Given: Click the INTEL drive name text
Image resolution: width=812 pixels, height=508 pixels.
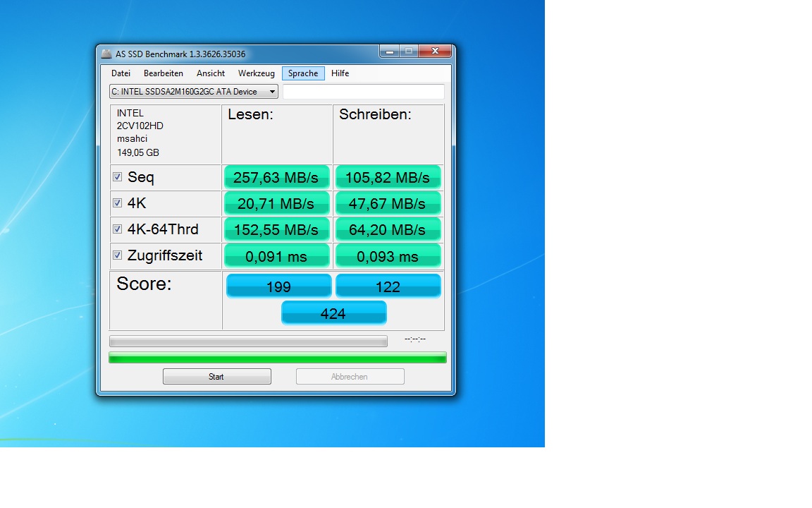Looking at the screenshot, I should point(130,113).
